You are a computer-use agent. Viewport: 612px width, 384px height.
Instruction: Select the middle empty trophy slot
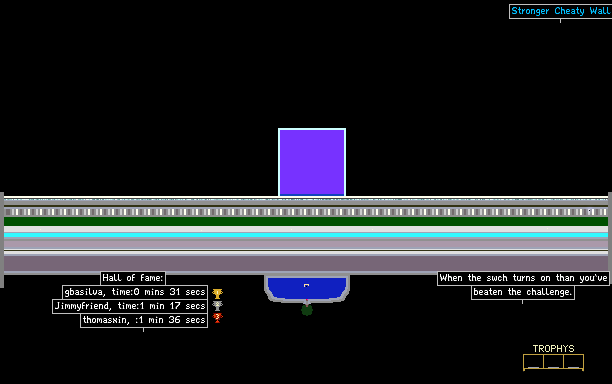pos(553,361)
